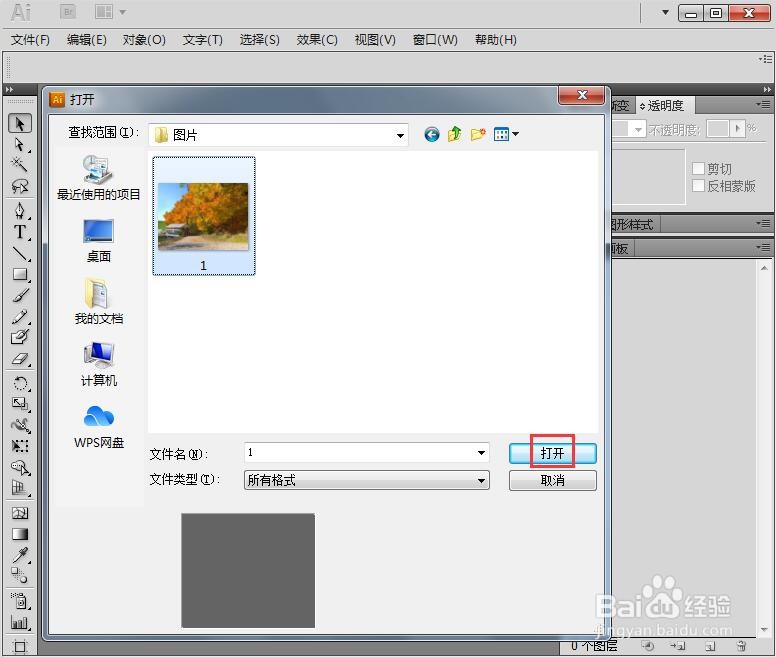Image resolution: width=776 pixels, height=658 pixels.
Task: Select the Eraser tool
Action: pyautogui.click(x=20, y=359)
